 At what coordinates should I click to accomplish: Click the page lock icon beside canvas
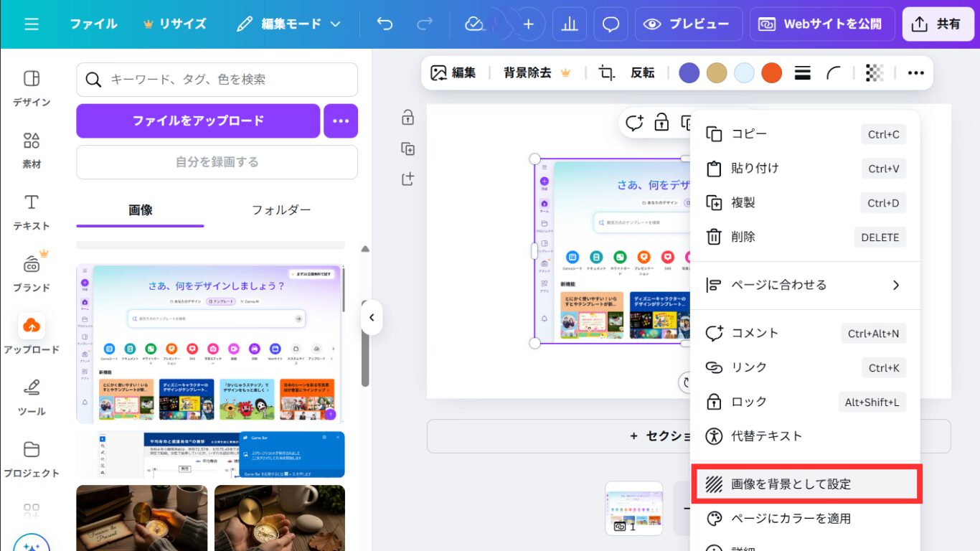point(408,117)
